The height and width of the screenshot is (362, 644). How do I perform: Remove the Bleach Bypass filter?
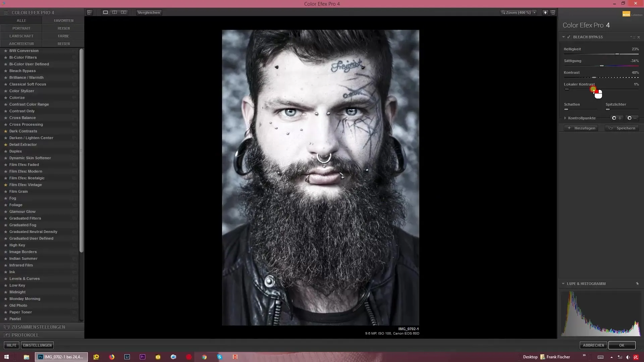coord(639,37)
